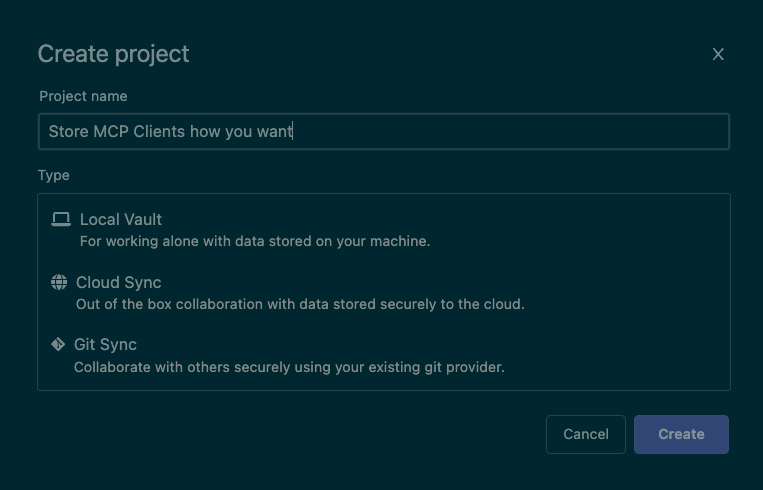
Task: Choose the Cloud Sync project type title
Action: (x=118, y=282)
